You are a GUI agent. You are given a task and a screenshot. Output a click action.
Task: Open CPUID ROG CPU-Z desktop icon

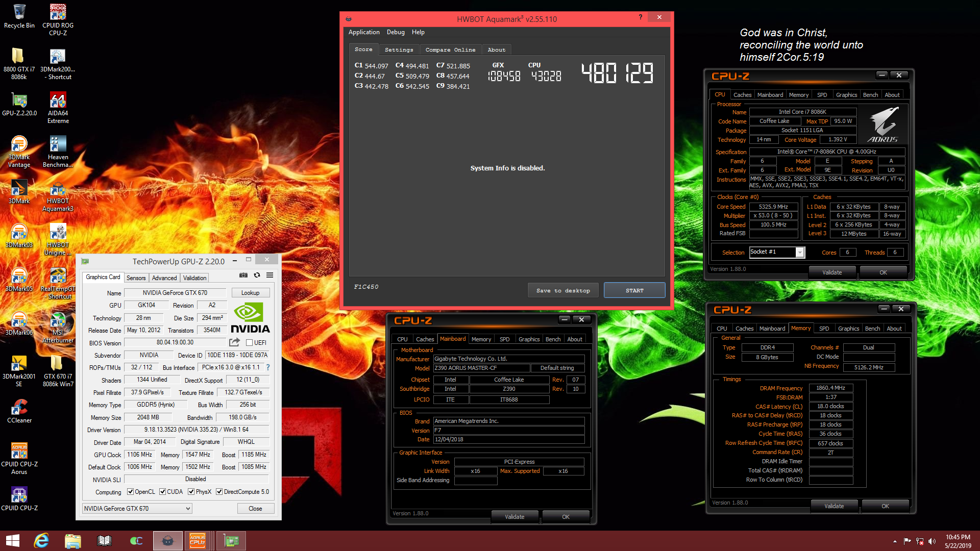click(x=58, y=19)
